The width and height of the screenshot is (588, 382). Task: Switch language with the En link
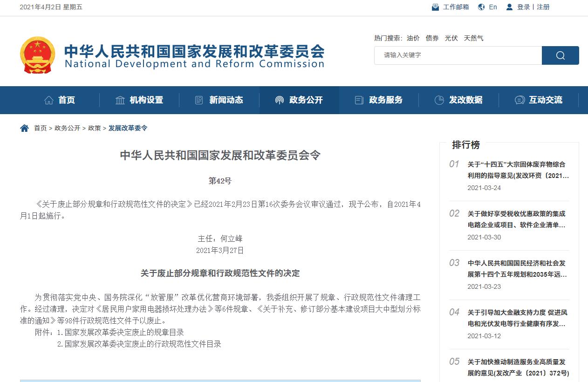point(493,7)
